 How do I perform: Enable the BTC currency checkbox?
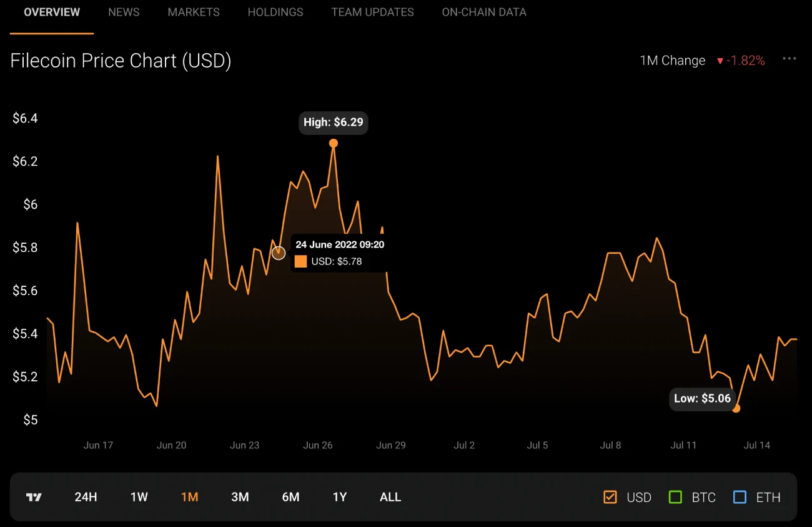coord(675,498)
